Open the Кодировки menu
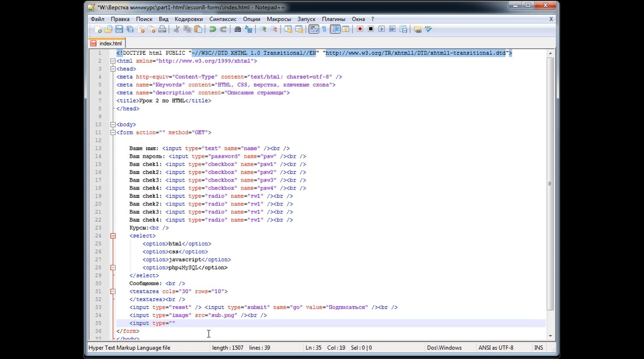This screenshot has height=359, width=644. point(189,19)
